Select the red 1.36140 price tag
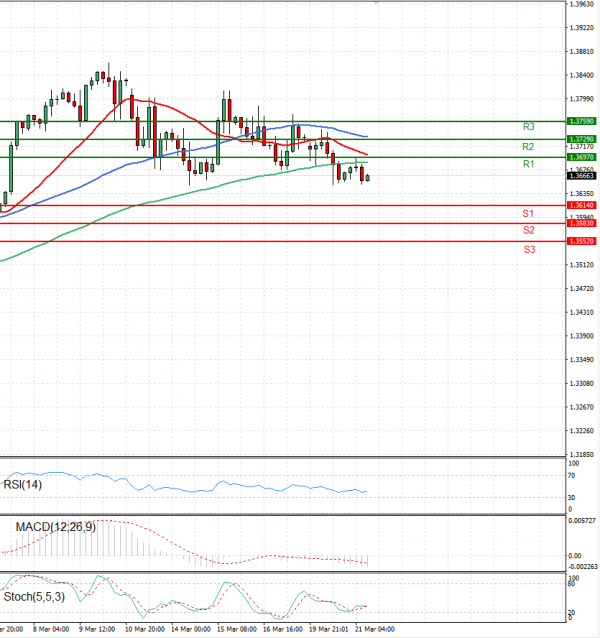Image resolution: width=600 pixels, height=638 pixels. click(x=582, y=205)
